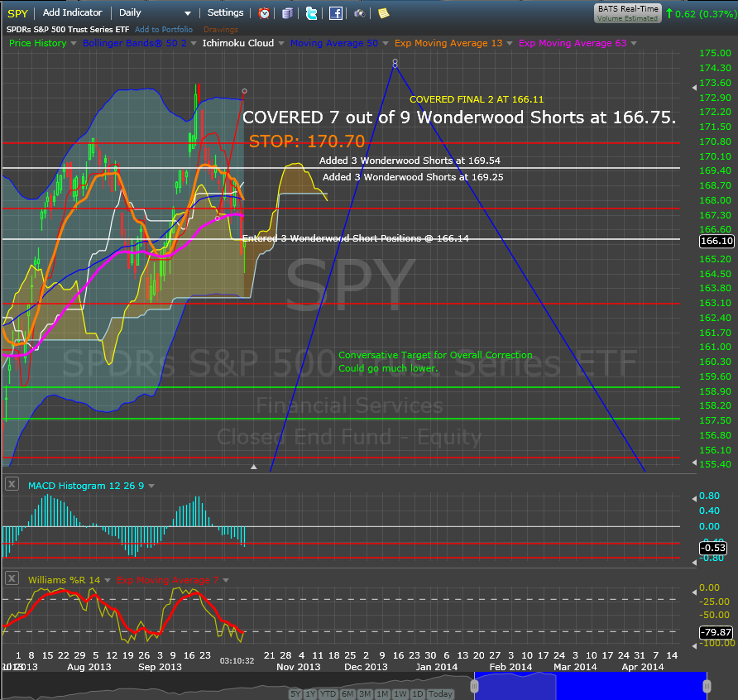738x700 pixels.
Task: Click the SPY ticker symbol field
Action: click(x=18, y=13)
